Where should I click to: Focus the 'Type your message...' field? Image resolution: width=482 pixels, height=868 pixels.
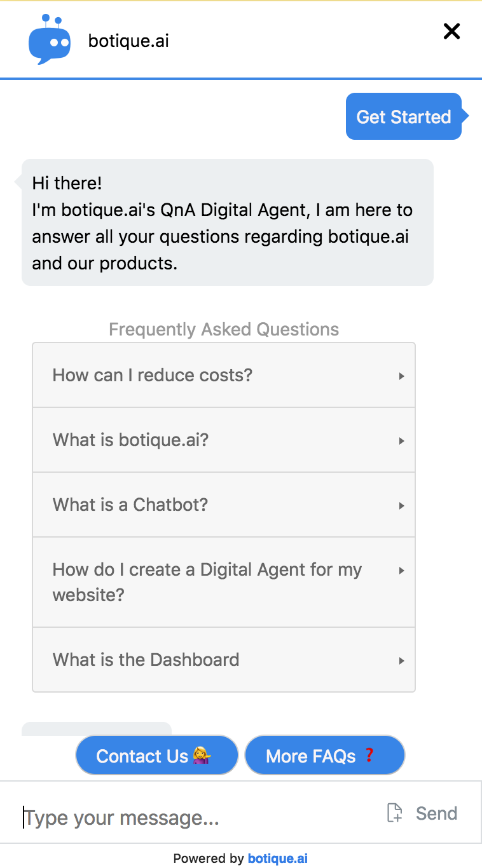click(x=191, y=818)
